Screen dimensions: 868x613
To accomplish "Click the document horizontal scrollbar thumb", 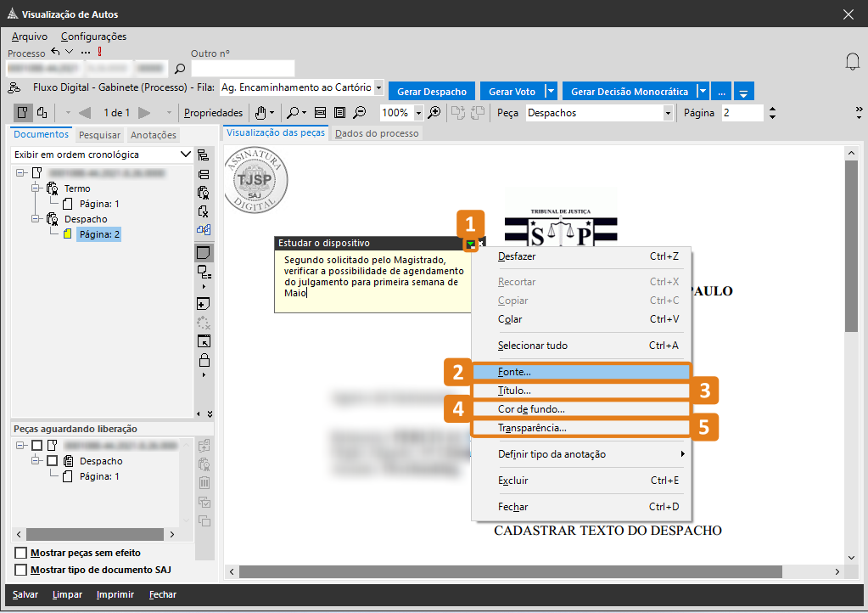I will [511, 571].
